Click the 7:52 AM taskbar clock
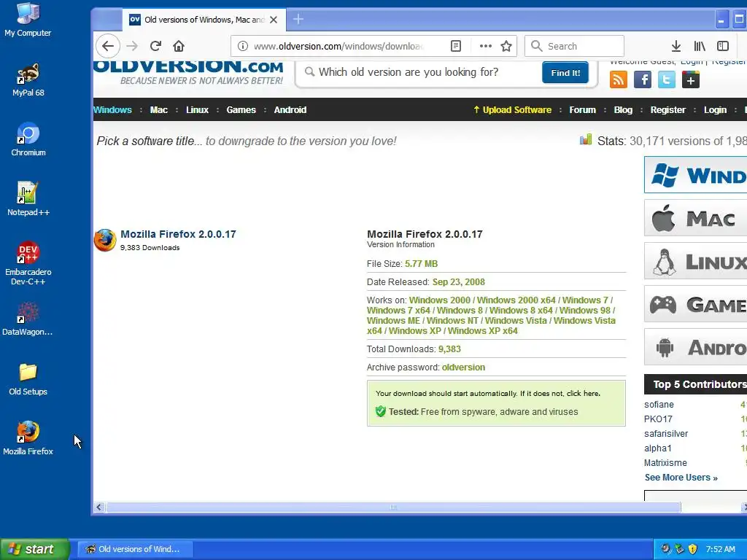This screenshot has height=560, width=747. [720, 549]
